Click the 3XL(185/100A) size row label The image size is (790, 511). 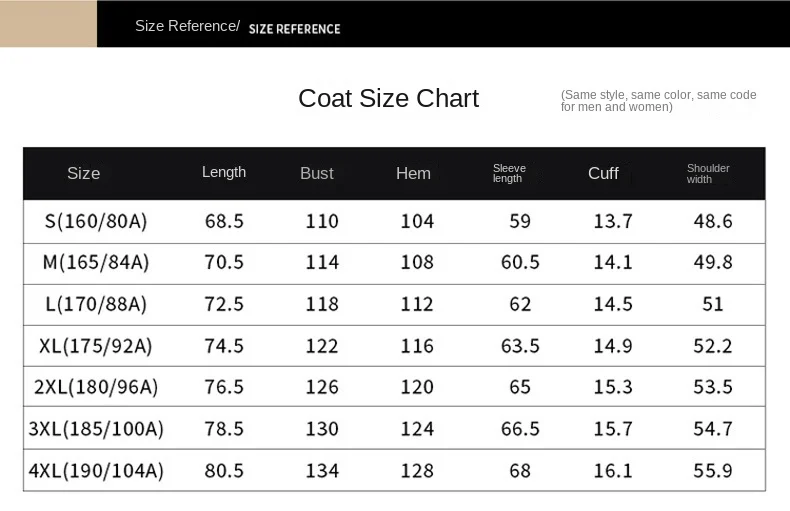point(96,429)
